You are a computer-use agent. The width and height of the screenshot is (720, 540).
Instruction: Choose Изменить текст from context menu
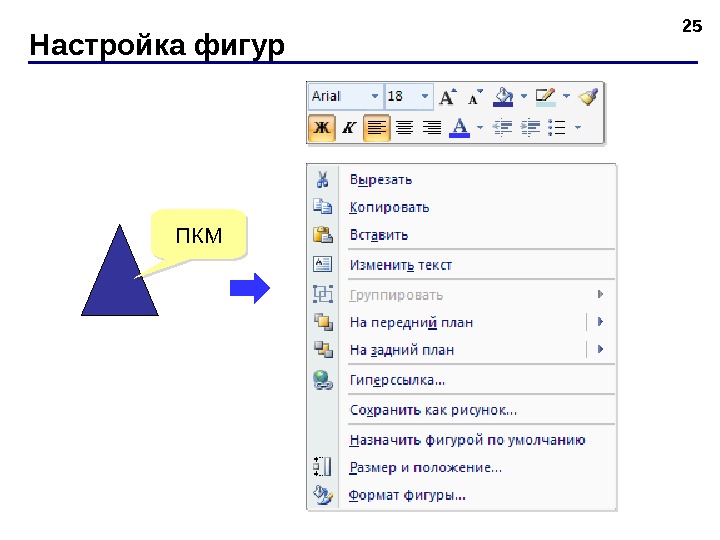[461, 265]
